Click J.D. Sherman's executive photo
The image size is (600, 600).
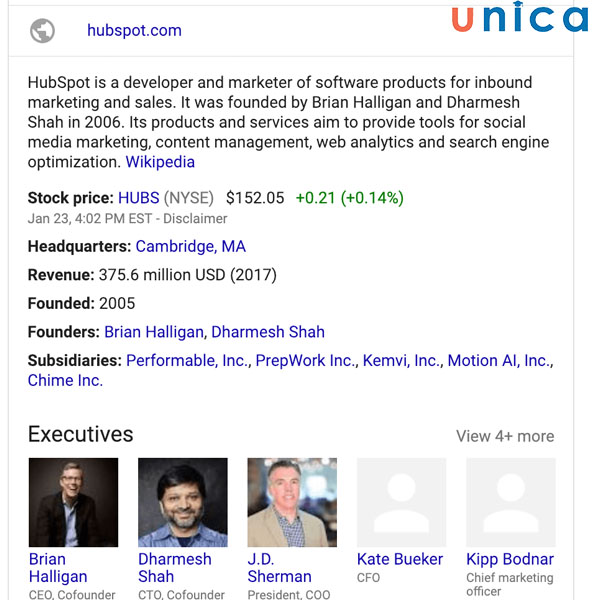[292, 502]
